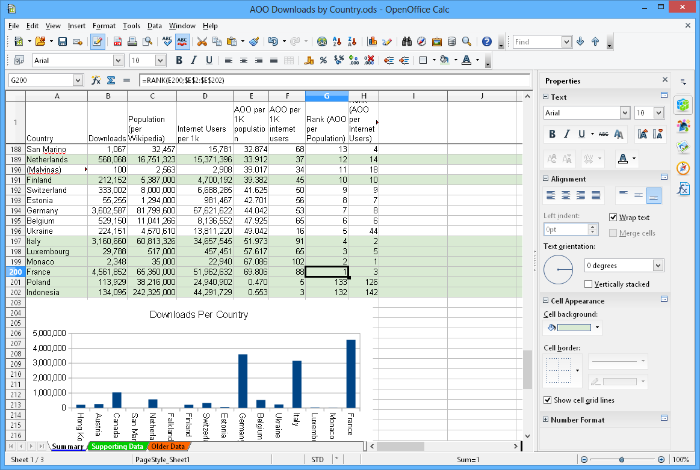Apply Bold from the sidebar Text panel

551,134
